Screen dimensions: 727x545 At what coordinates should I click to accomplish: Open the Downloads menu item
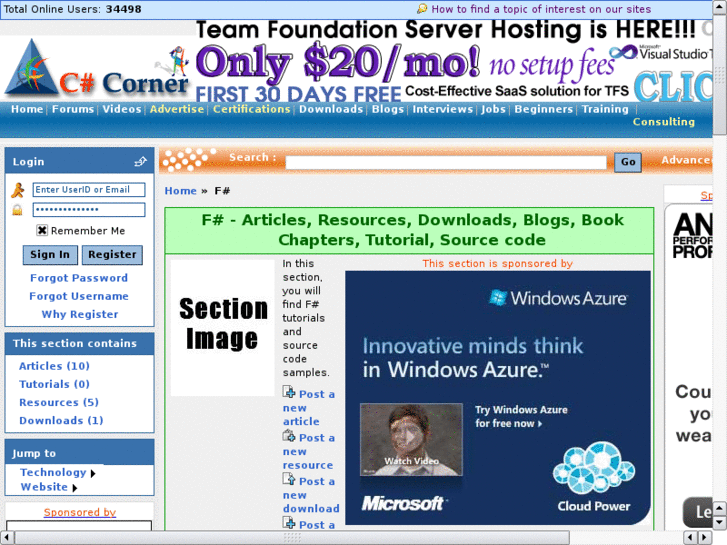point(331,109)
